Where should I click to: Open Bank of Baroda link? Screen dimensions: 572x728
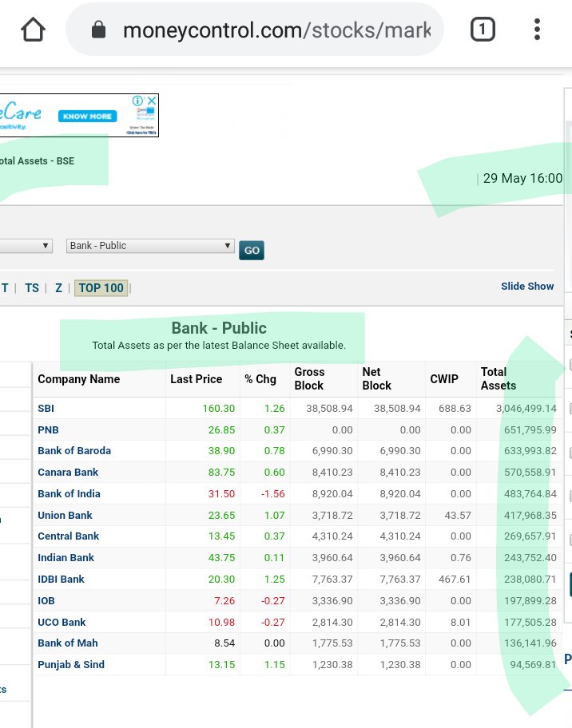click(x=74, y=451)
